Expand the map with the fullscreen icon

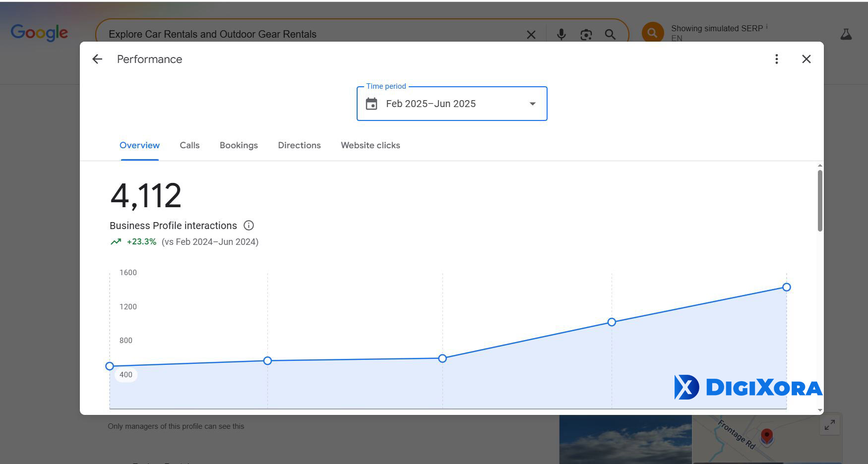pyautogui.click(x=829, y=425)
